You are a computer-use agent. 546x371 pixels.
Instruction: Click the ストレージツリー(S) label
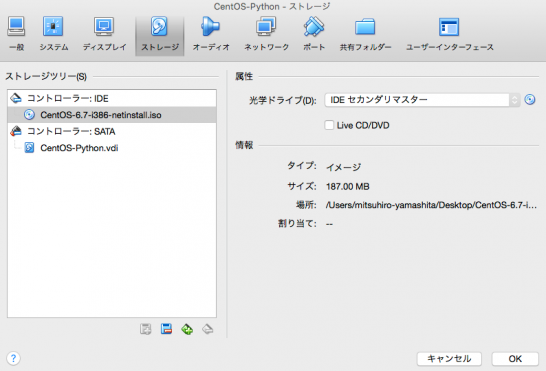click(46, 76)
